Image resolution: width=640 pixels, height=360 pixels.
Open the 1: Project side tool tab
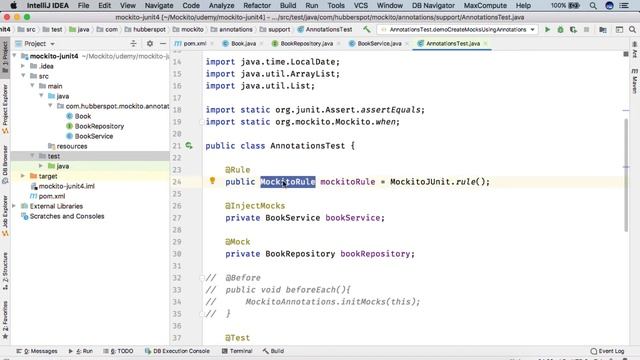5,57
